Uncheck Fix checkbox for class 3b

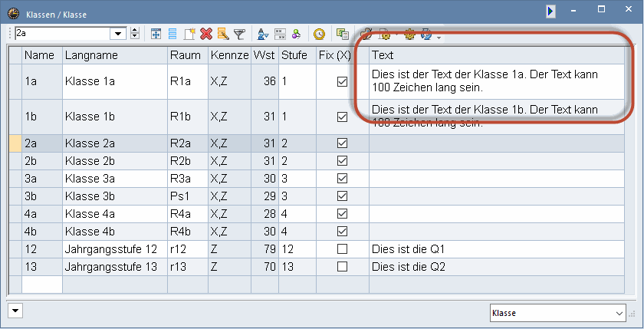pyautogui.click(x=342, y=196)
